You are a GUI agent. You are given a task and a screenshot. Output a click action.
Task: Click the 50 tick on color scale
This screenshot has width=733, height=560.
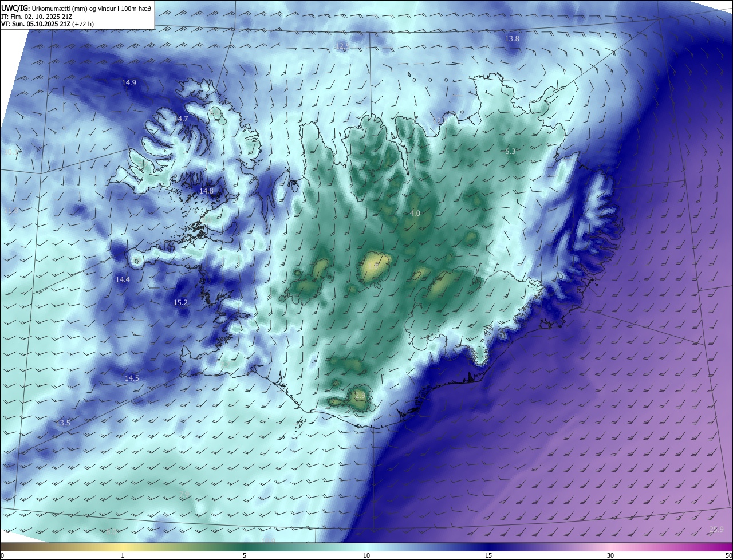coord(728,555)
